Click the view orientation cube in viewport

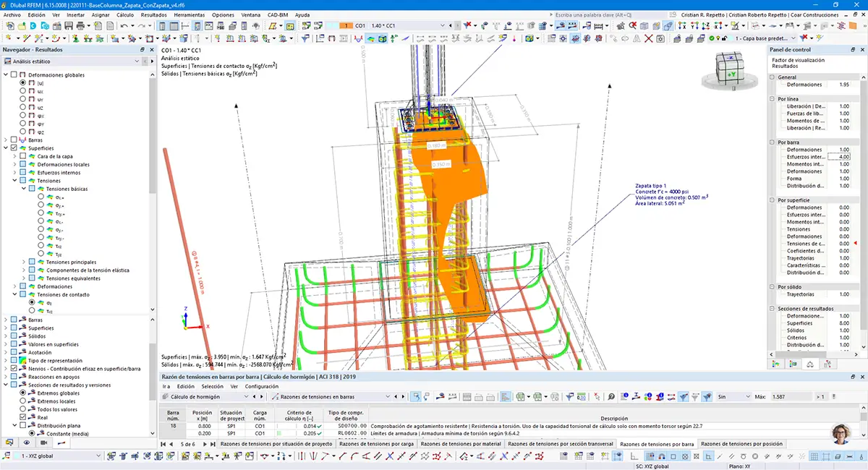click(729, 70)
